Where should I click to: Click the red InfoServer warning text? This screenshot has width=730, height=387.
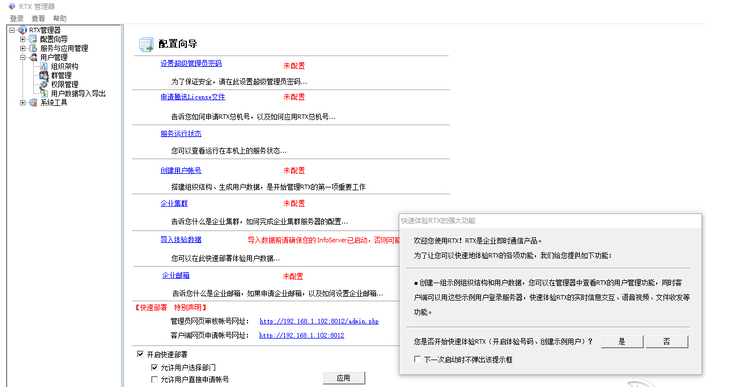click(x=323, y=240)
